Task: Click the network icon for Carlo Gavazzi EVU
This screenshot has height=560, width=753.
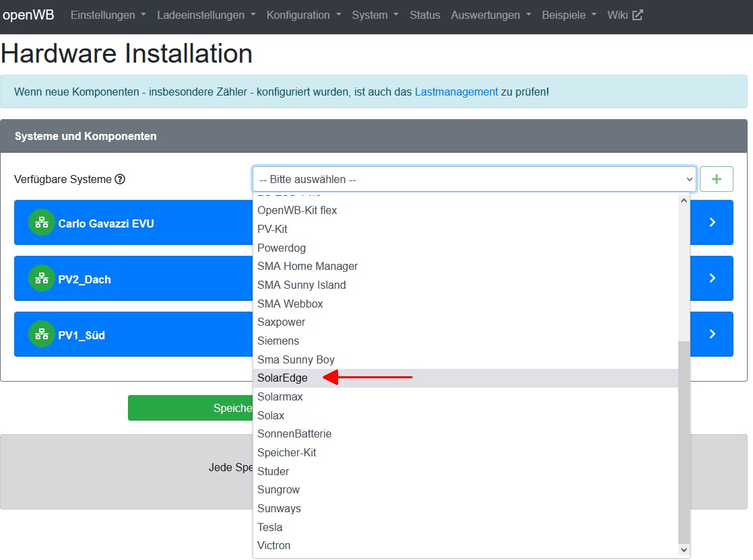Action: click(42, 223)
